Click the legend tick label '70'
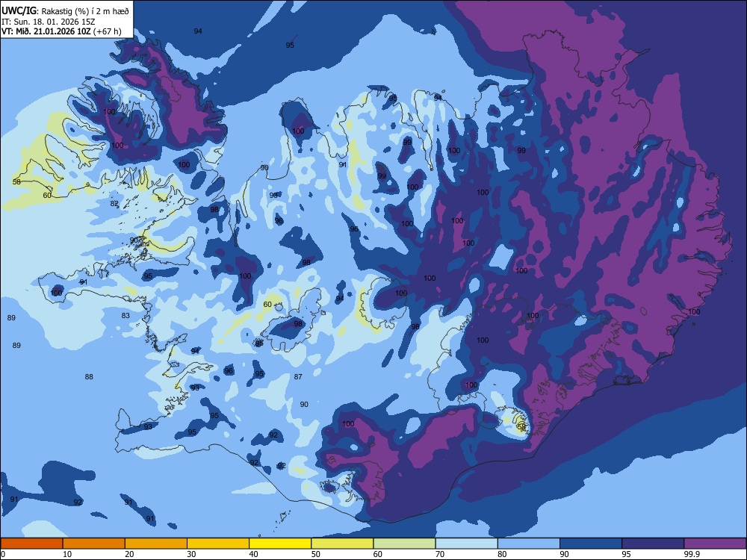This screenshot has height=560, width=747. (440, 554)
